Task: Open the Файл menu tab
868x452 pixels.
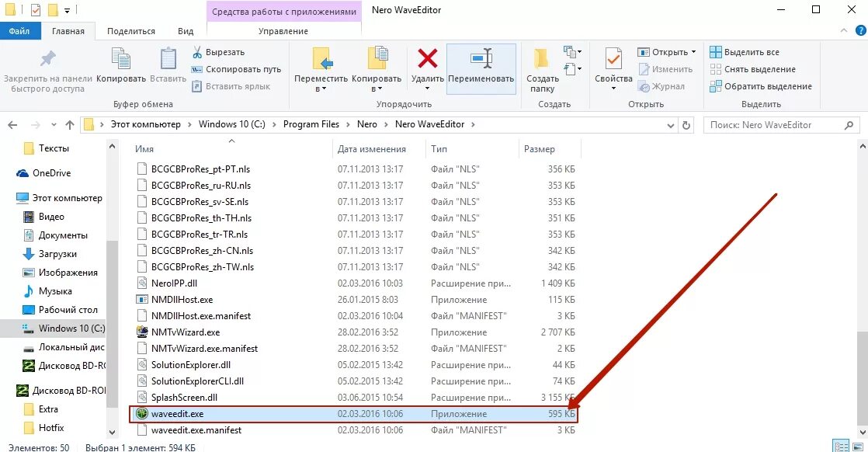Action: point(19,31)
